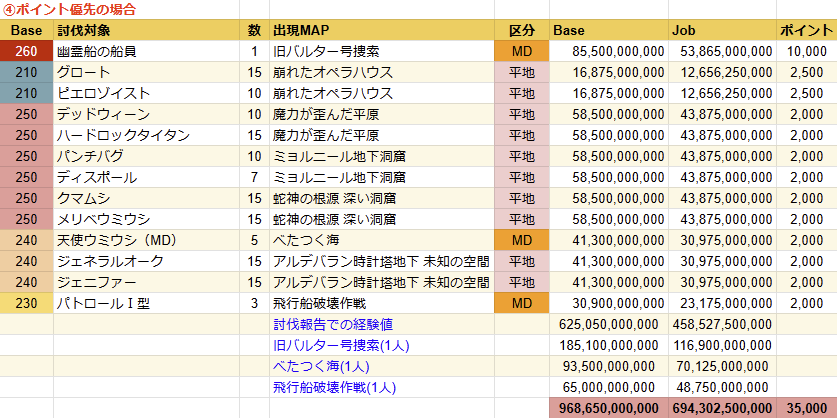Click the Base level cell 230
The height and width of the screenshot is (418, 837).
pyautogui.click(x=26, y=303)
